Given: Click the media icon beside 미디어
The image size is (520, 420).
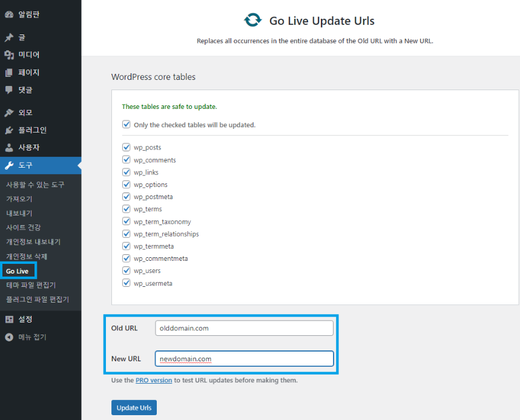Looking at the screenshot, I should coord(9,55).
